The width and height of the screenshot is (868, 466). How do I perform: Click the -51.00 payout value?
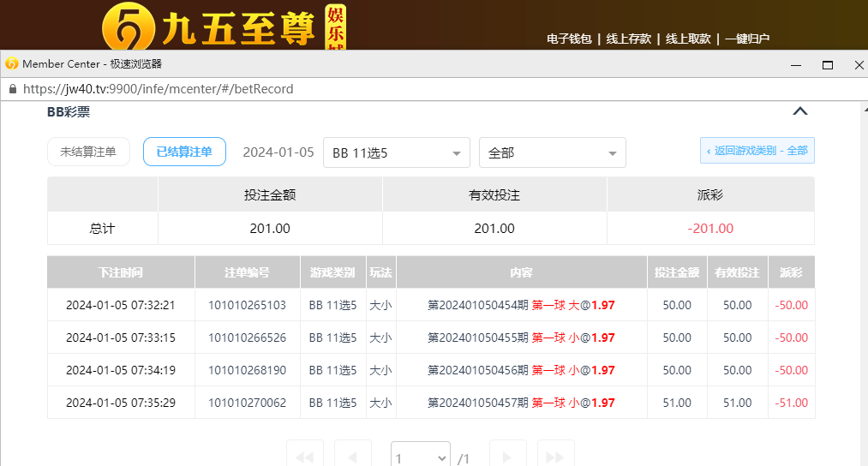pyautogui.click(x=791, y=403)
